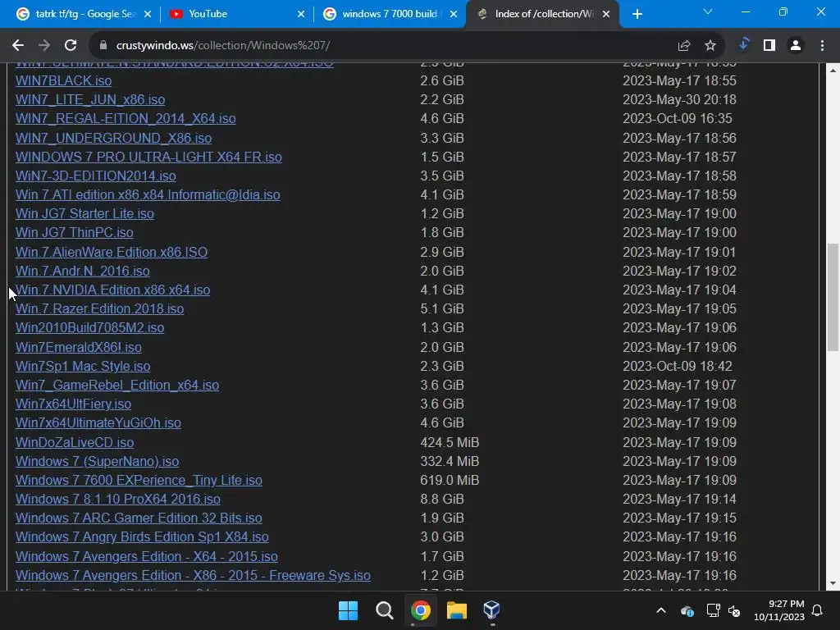
Task: Close the windows 7 7000 build tab
Action: tap(454, 14)
